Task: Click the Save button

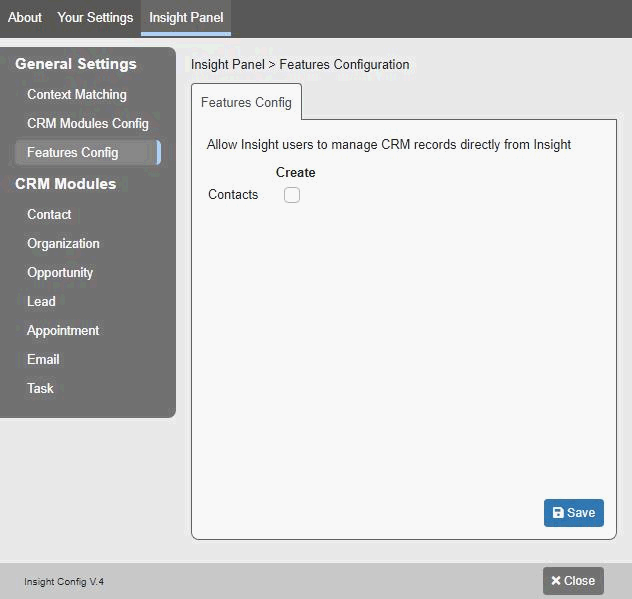Action: [574, 513]
